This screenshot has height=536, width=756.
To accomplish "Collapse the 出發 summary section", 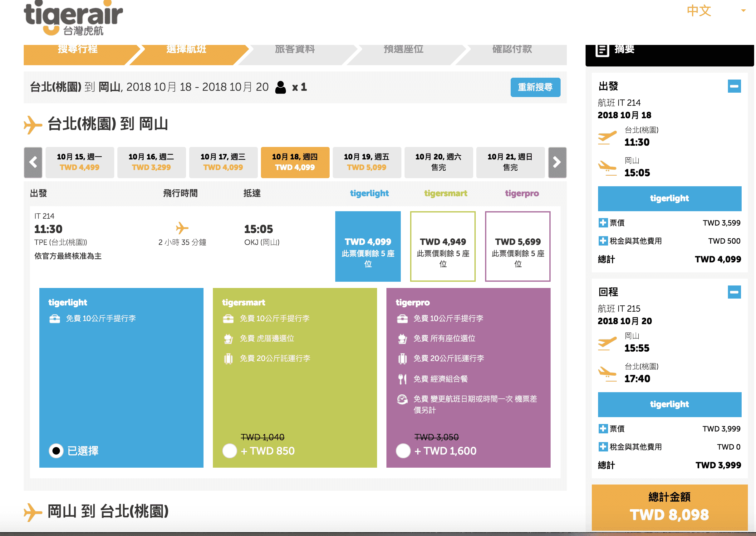I will coord(734,86).
